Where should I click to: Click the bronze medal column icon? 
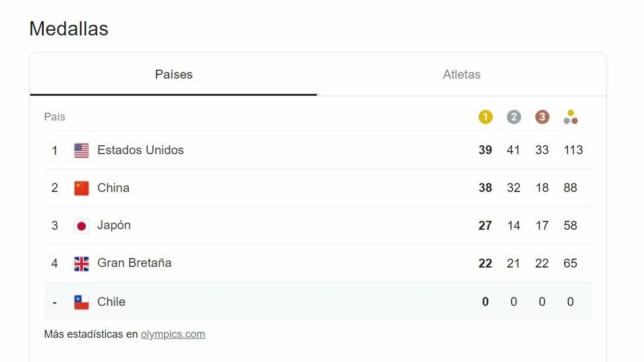click(x=542, y=117)
